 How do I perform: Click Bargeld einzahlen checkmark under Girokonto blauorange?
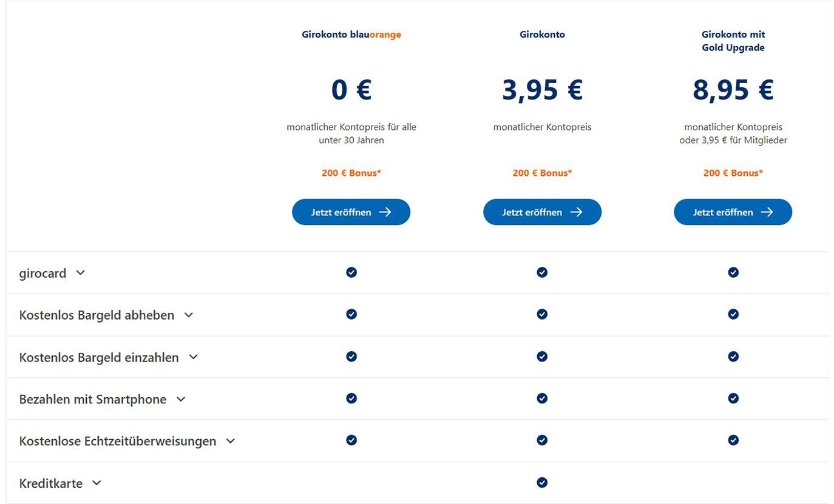pyautogui.click(x=351, y=357)
